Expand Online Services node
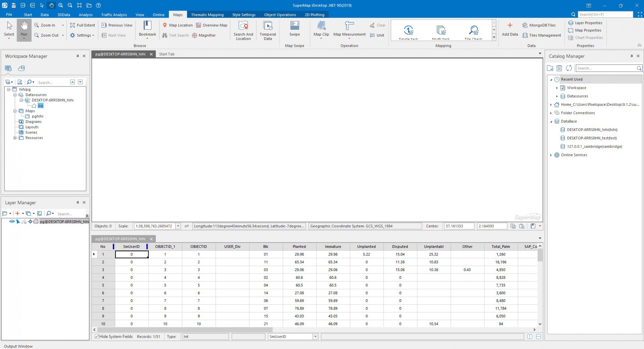 [x=551, y=155]
